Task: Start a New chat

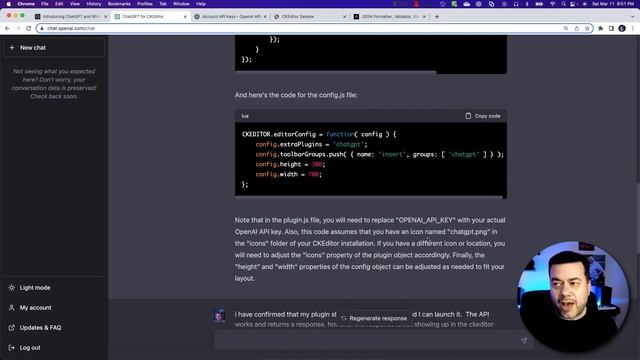Action: click(54, 48)
